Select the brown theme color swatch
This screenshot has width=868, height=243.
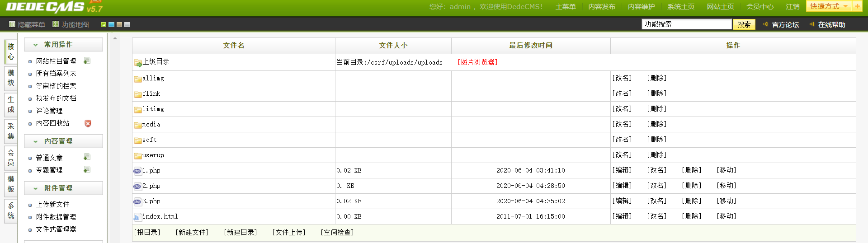119,24
